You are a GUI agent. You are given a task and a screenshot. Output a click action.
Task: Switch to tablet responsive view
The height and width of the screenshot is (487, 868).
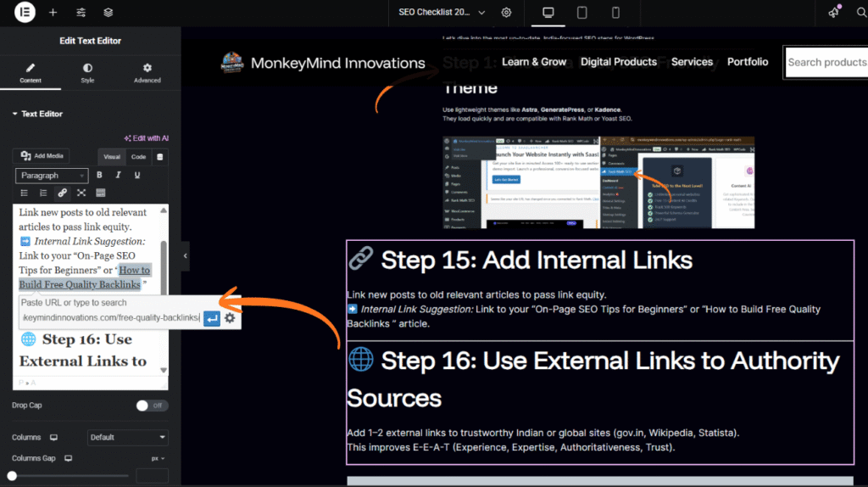tap(582, 13)
